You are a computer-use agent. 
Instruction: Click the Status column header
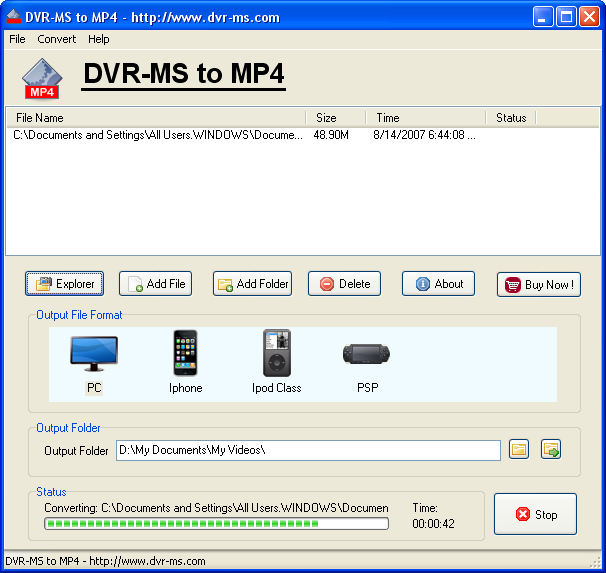pyautogui.click(x=511, y=117)
